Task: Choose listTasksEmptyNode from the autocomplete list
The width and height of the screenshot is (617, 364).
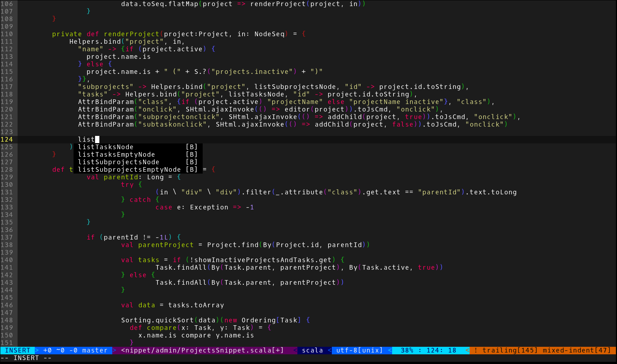Action: (116, 155)
